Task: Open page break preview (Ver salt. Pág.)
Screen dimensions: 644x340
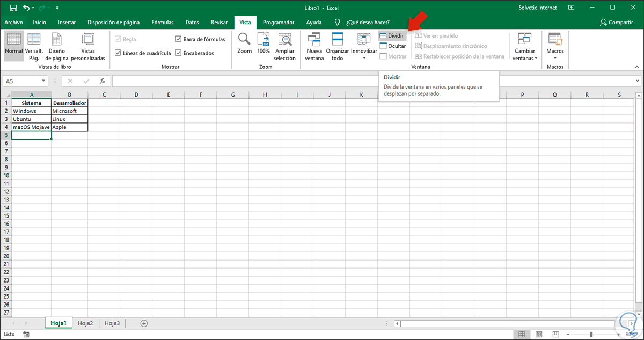Action: point(34,47)
